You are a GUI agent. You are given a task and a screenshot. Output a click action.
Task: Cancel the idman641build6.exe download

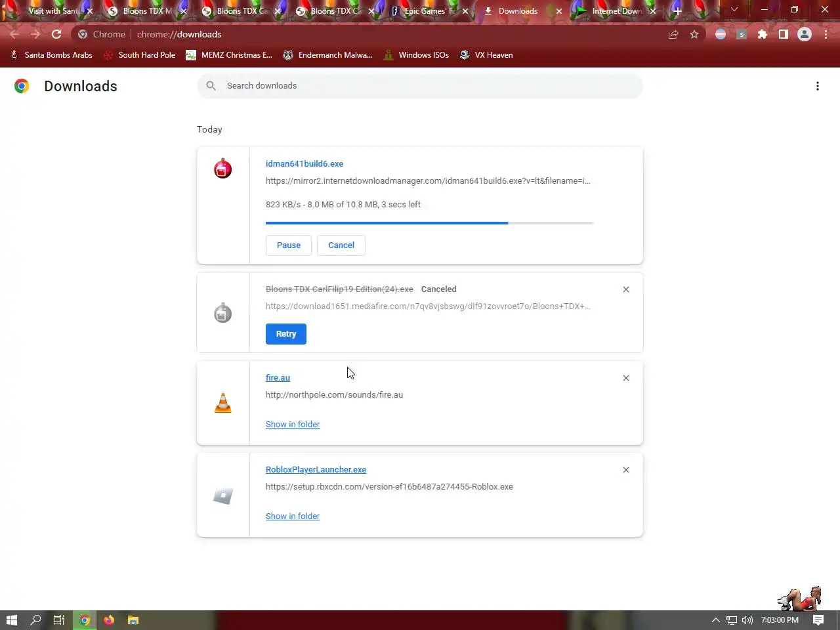[x=341, y=245]
